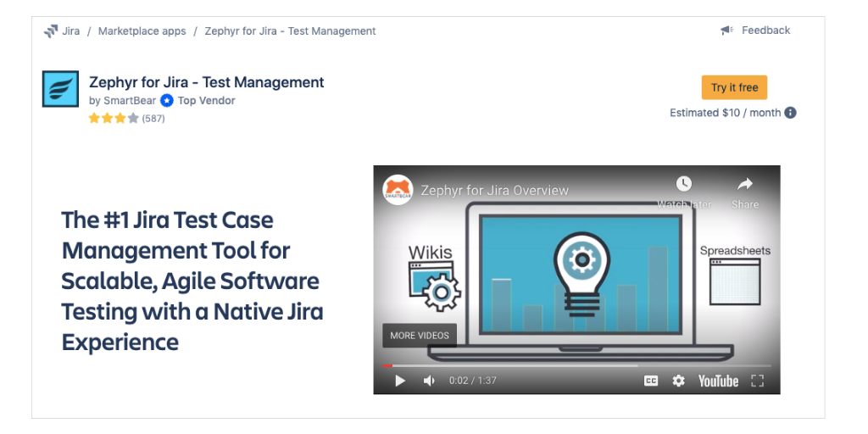This screenshot has width=868, height=434.
Task: Click the #1 Jira Test Case headline
Action: 192,281
